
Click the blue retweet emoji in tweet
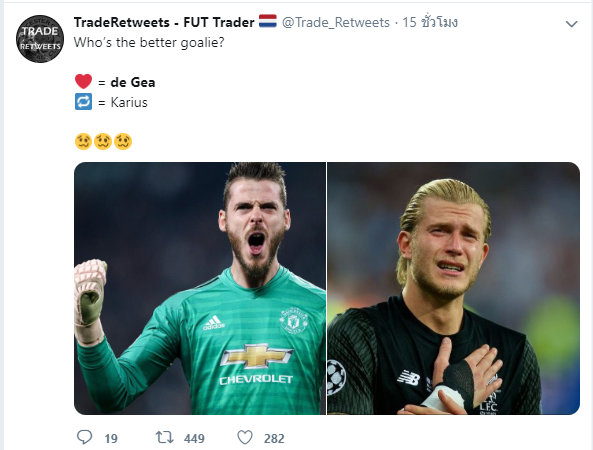[x=83, y=102]
